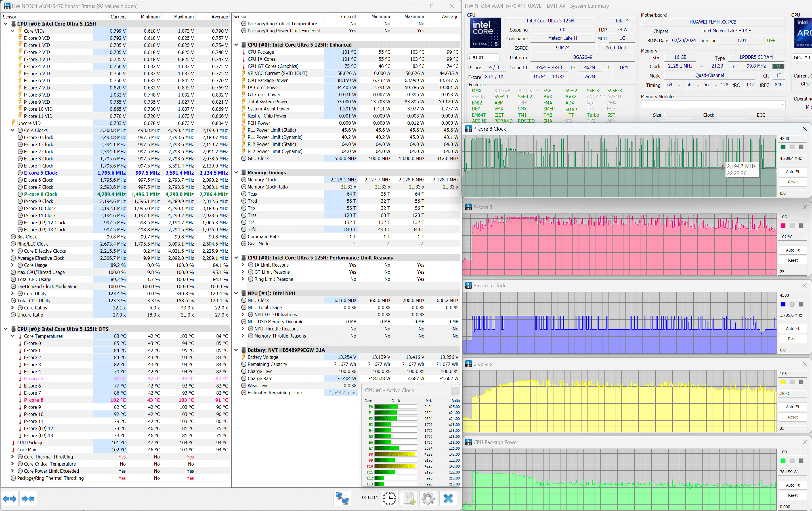The width and height of the screenshot is (812, 511).
Task: Select the Package/Ring Thermal Throttling row
Action: (115, 478)
